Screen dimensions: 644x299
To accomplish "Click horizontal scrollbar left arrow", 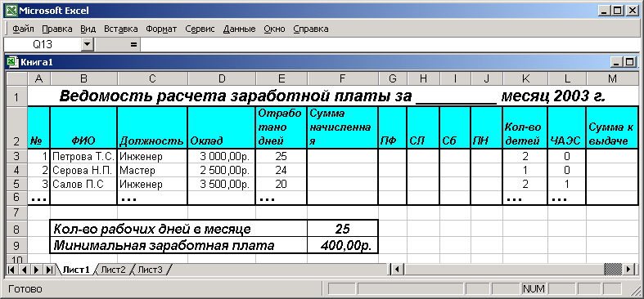I will 397,270.
